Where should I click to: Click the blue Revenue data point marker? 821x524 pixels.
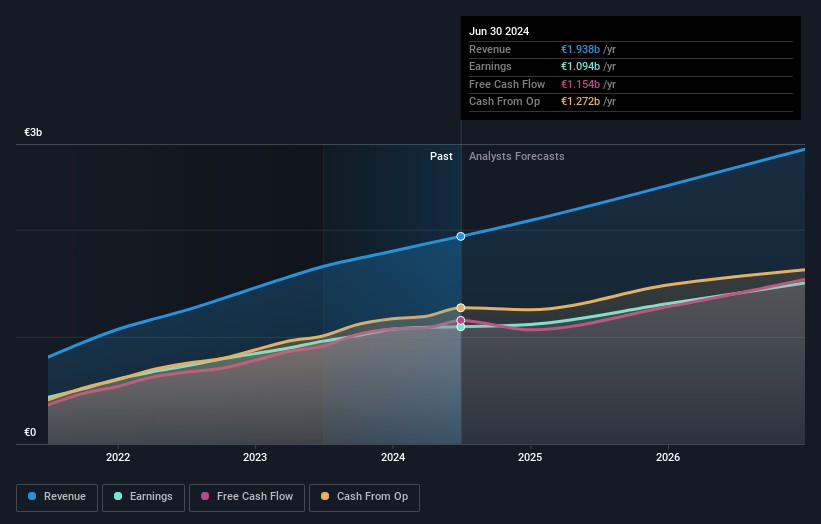[461, 237]
